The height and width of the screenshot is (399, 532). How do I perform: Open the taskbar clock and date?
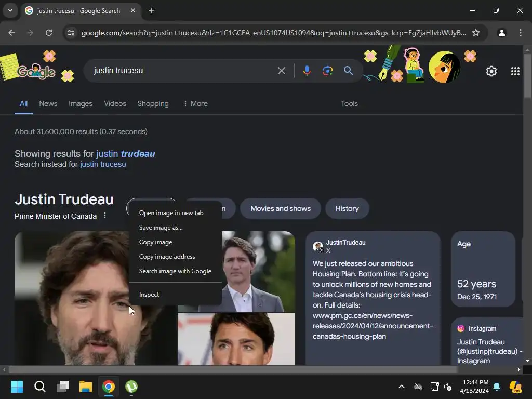[x=474, y=387]
